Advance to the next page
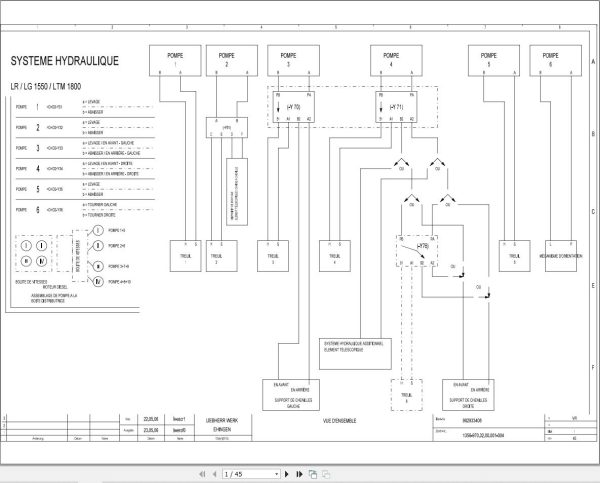The width and height of the screenshot is (600, 483). [287, 474]
